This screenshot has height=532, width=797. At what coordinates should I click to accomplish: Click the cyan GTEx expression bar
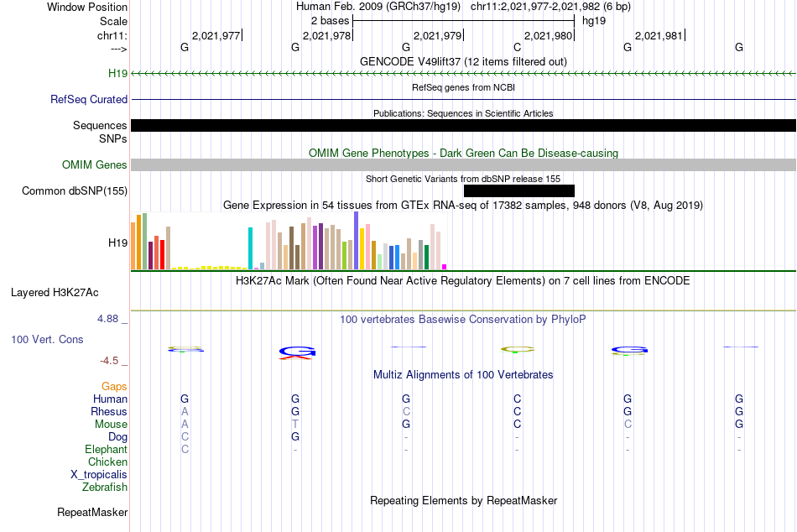(x=250, y=248)
